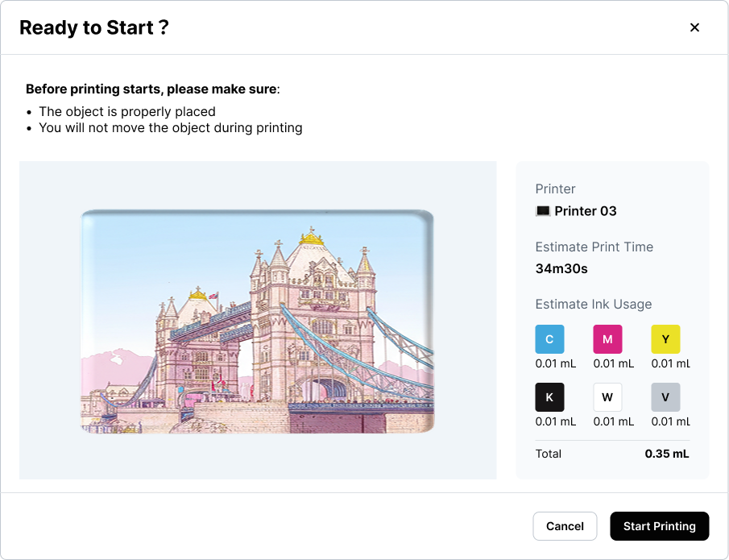
Task: Click the 0.01 mL value under V
Action: click(x=670, y=421)
